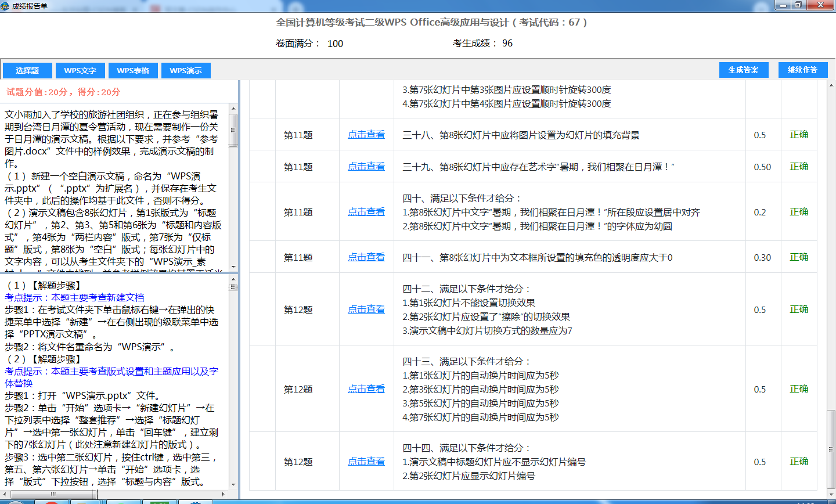Viewport: 836px width, 504px height.
Task: Click up arrow of 解题步骤 panel scrollbar
Action: tap(233, 279)
